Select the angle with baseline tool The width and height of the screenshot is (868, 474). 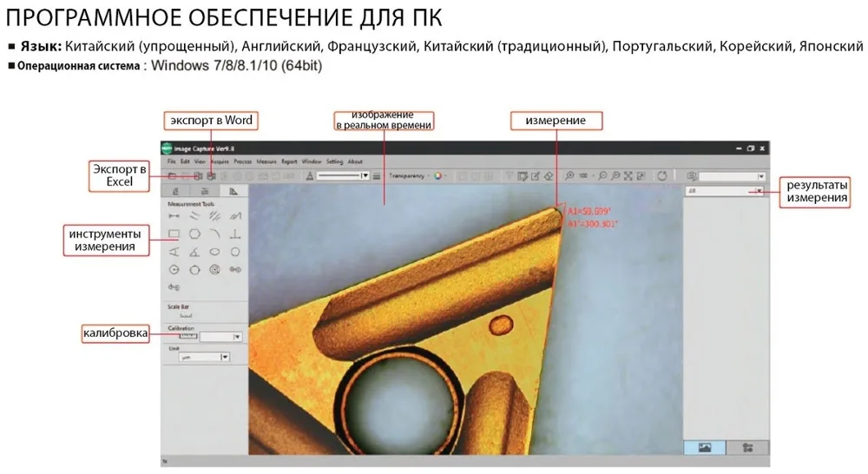[x=194, y=252]
